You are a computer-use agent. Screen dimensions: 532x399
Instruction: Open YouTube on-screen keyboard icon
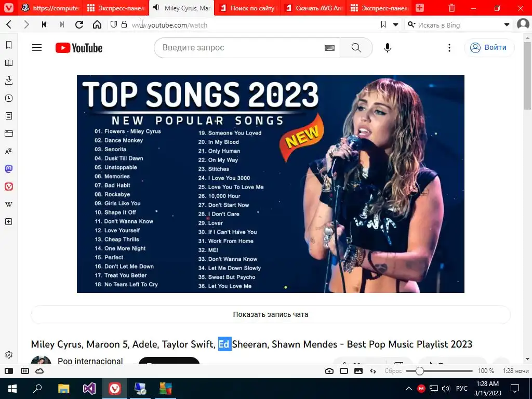329,48
